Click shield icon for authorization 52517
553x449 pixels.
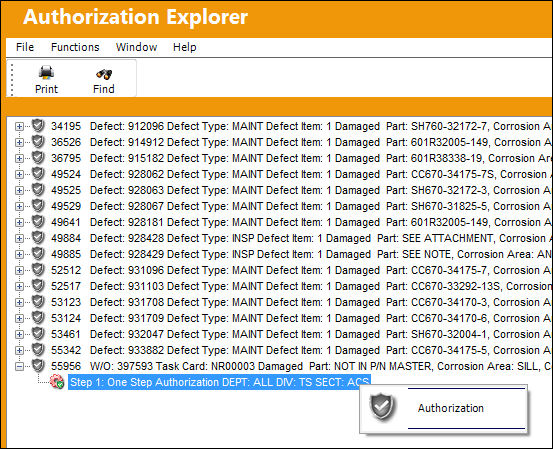click(38, 286)
